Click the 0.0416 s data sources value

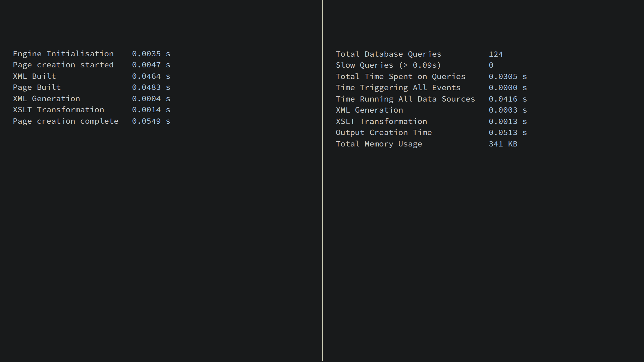[x=507, y=99]
